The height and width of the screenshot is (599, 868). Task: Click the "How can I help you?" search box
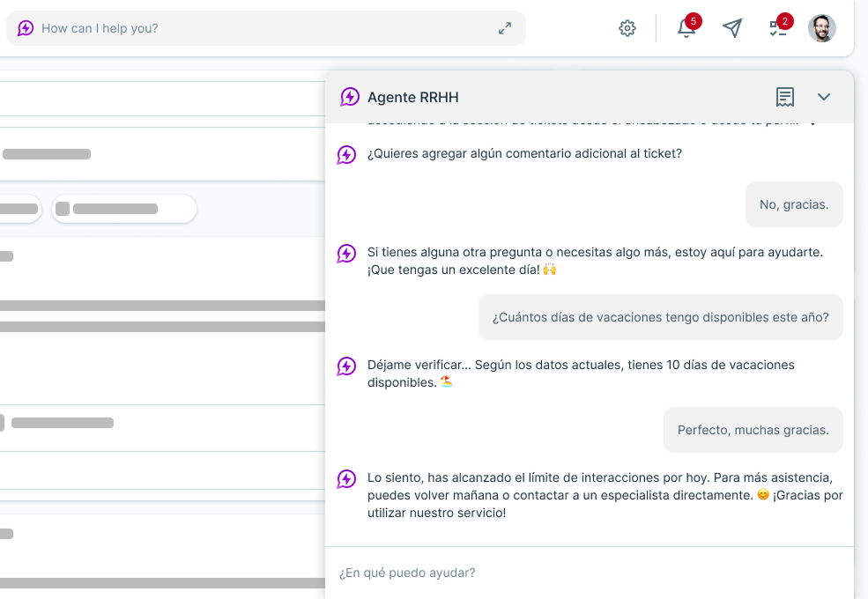(x=264, y=28)
